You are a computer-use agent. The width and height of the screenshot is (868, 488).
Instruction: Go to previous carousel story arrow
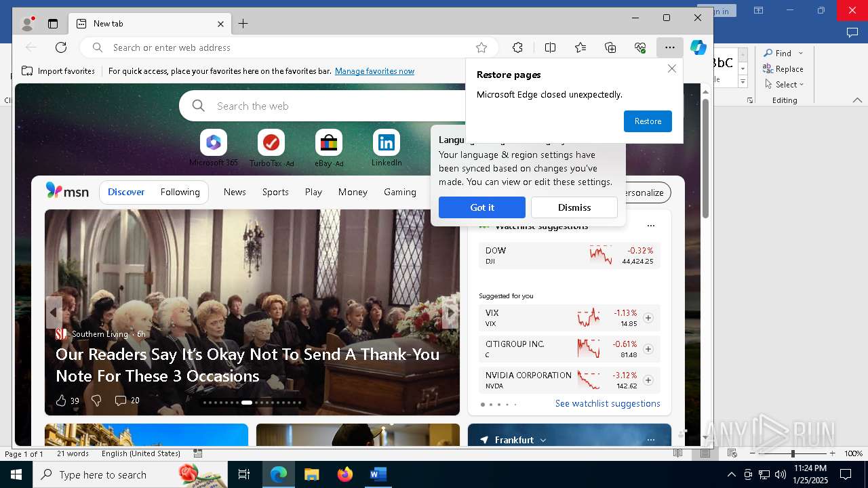coord(54,312)
